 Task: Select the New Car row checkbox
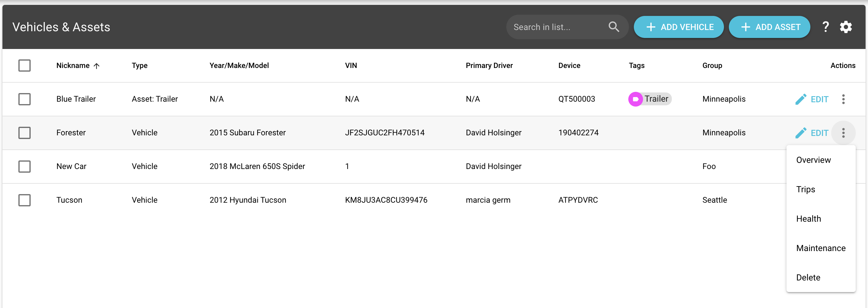[24, 166]
